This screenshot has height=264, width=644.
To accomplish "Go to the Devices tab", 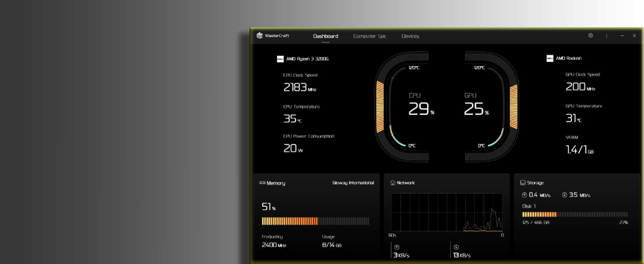I will click(x=410, y=36).
